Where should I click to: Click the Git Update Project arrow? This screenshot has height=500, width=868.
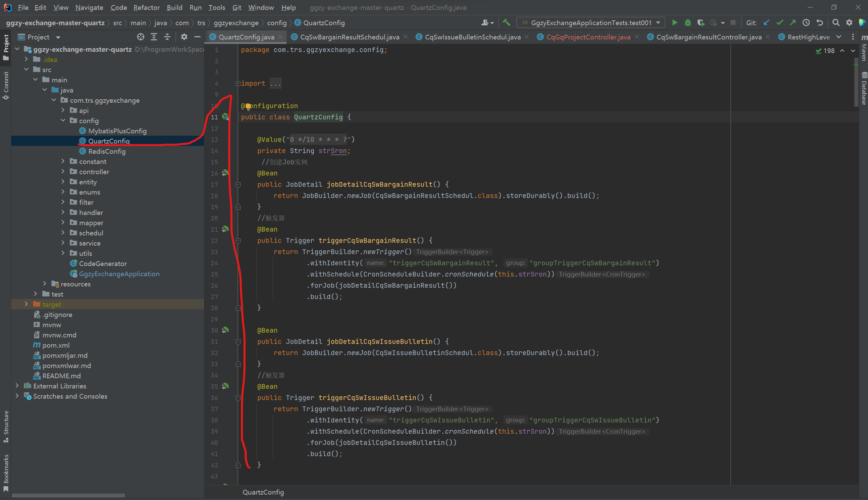[766, 23]
